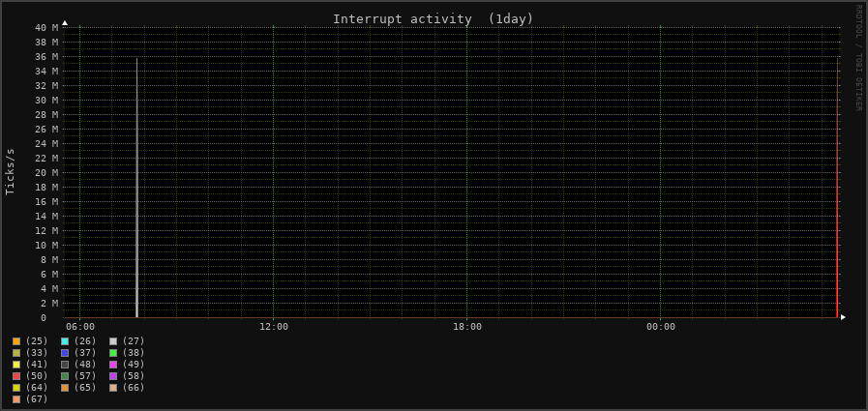Click the Y-axis arrow at top
The height and width of the screenshot is (411, 868).
(65, 22)
